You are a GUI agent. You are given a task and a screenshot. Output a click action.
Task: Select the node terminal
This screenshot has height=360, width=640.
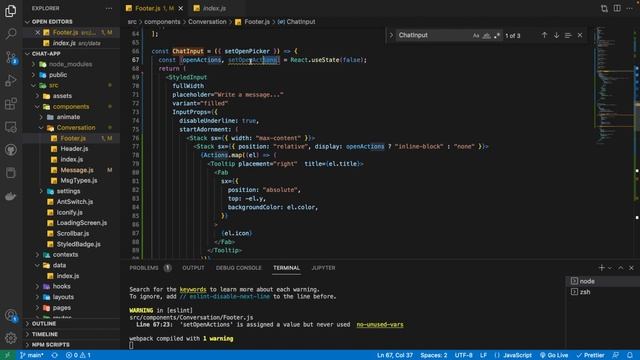tap(602, 281)
